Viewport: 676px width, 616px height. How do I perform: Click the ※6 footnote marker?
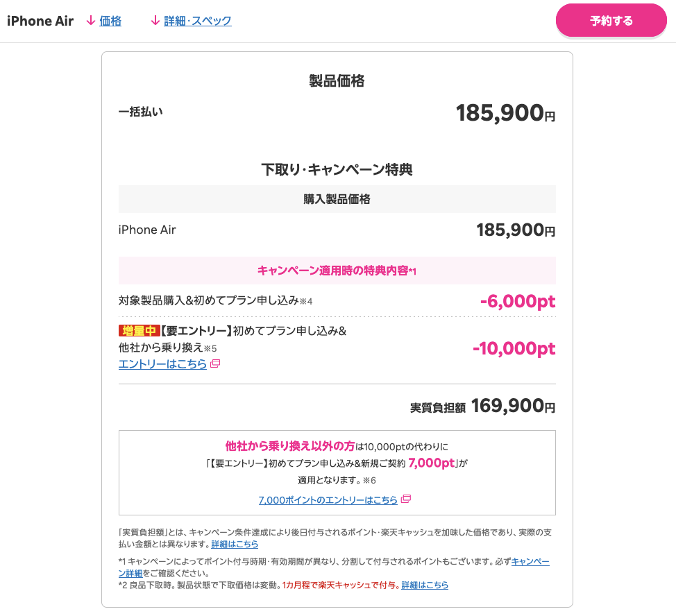pos(369,480)
